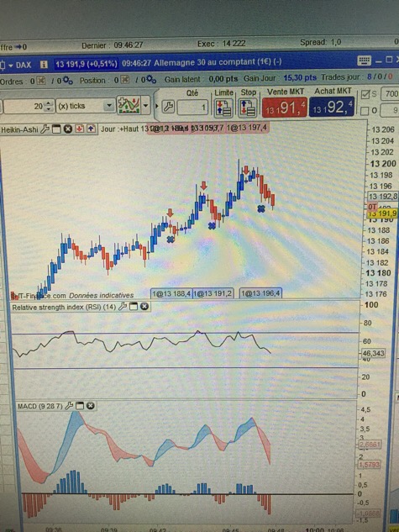This screenshot has height=532, width=399.
Task: Cancel orders icon next to Ordres 0
Action: click(41, 81)
